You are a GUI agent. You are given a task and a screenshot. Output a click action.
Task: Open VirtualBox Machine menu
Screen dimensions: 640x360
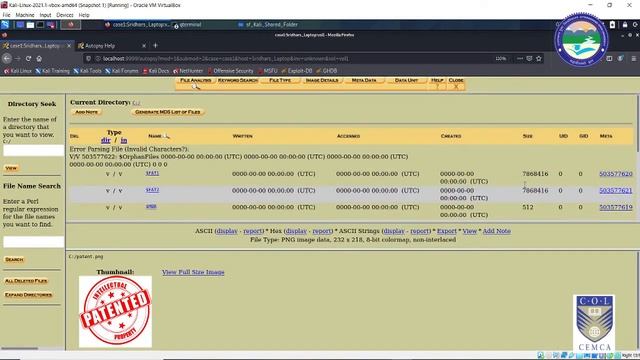(x=25, y=15)
